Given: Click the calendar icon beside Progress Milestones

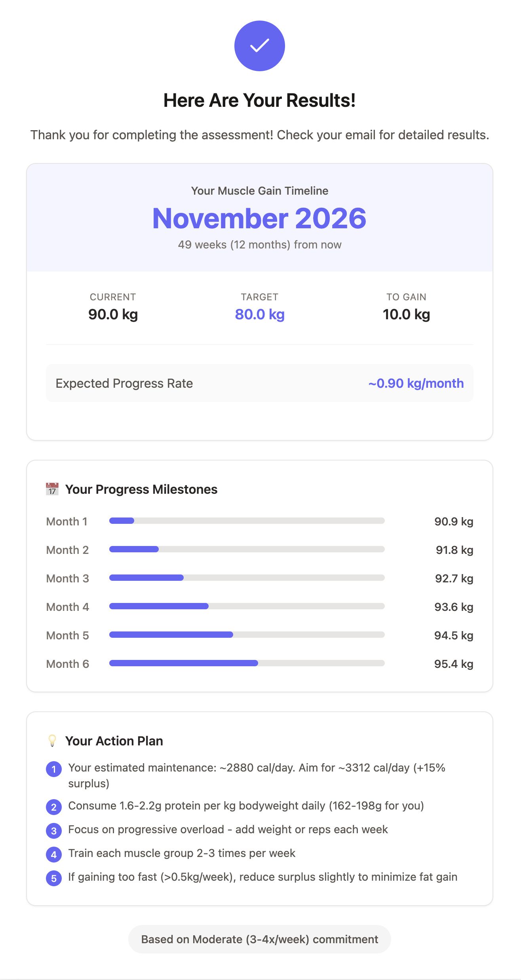Looking at the screenshot, I should click(x=52, y=489).
